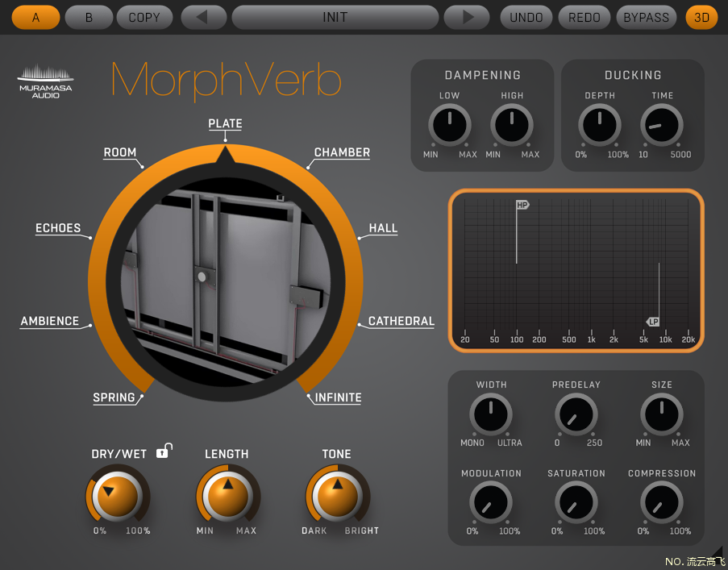Click the UNDO button
Screen dimensions: 728x570
(526, 17)
